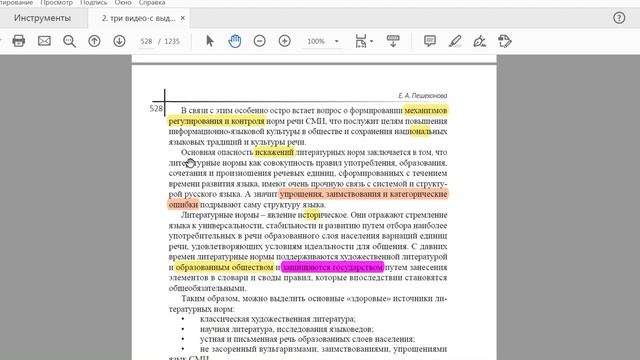Click yellow highlight 'образованным обществом'
This screenshot has width=640, height=360.
224,267
